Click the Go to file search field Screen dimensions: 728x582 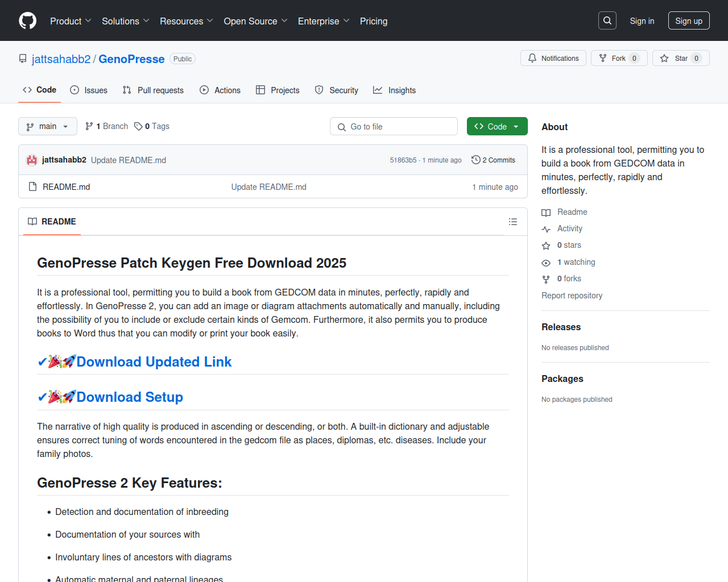394,126
